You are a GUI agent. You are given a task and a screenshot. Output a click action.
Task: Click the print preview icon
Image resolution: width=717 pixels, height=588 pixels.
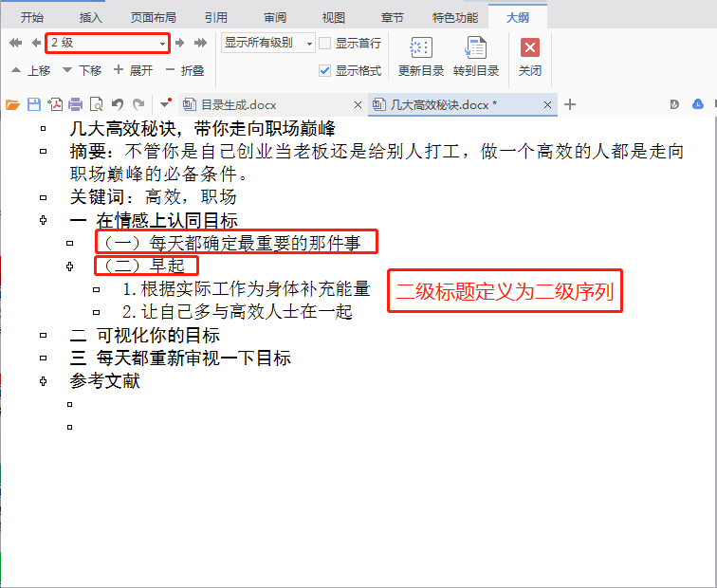[x=97, y=104]
